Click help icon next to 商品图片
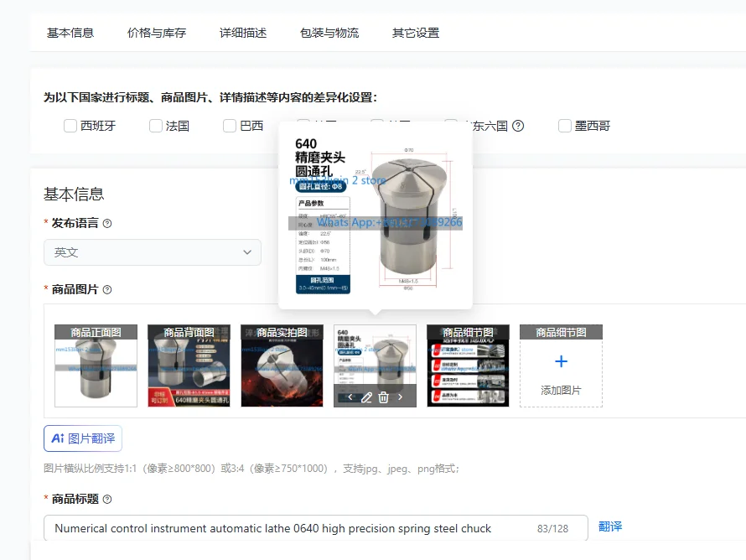Image resolution: width=746 pixels, height=560 pixels. point(107,289)
